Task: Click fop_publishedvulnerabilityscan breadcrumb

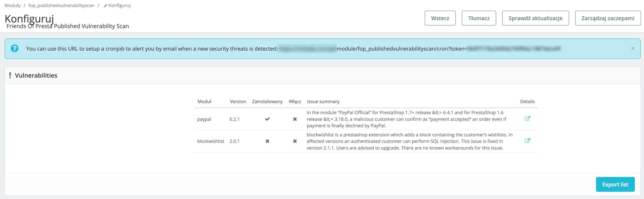Action: (x=61, y=5)
